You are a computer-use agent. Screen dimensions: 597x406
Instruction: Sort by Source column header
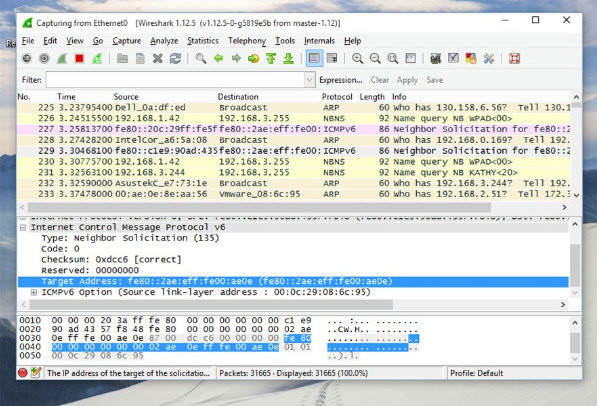click(x=126, y=97)
